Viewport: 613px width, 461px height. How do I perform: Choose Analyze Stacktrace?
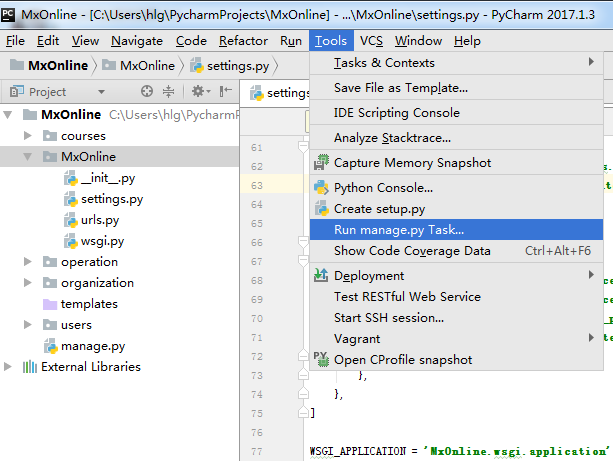point(456,138)
